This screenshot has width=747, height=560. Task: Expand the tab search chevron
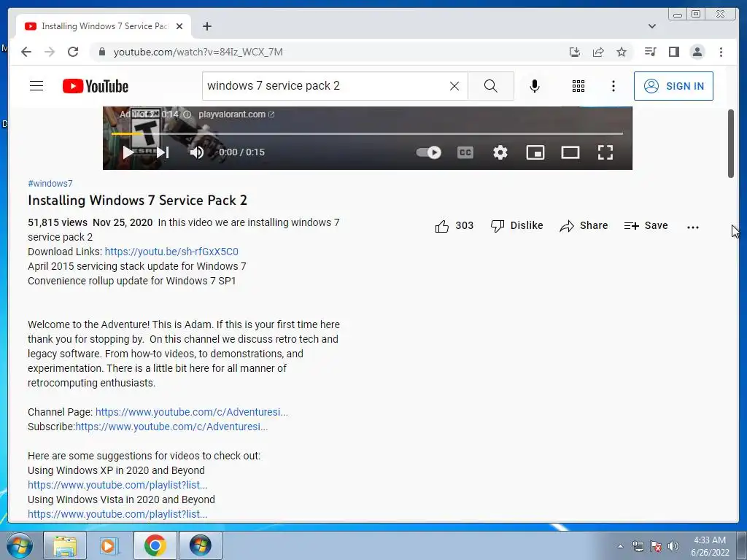click(652, 26)
